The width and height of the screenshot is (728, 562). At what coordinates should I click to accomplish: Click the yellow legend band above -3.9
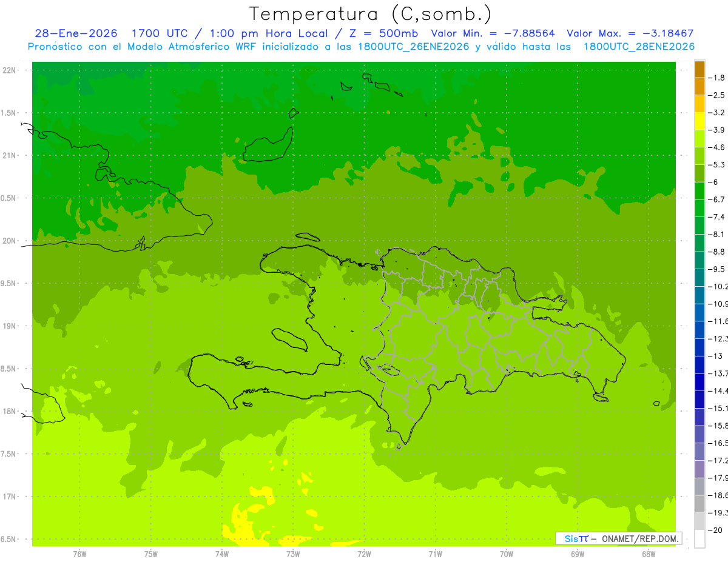[x=699, y=121]
